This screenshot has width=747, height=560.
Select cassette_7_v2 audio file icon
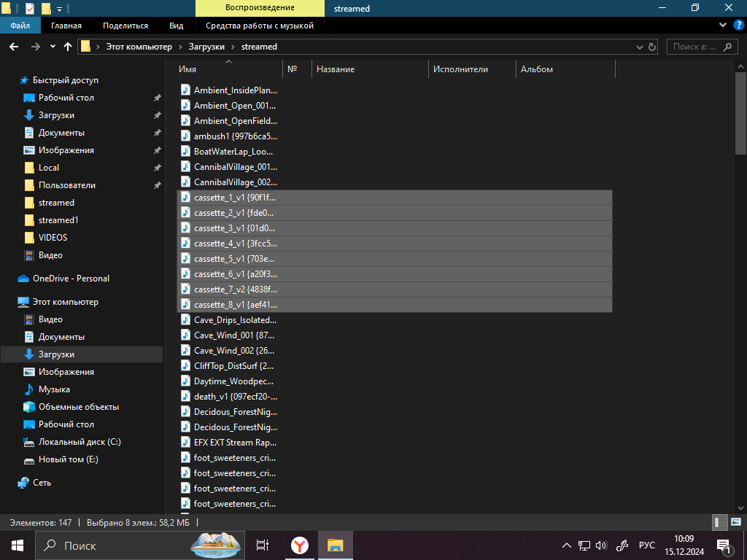point(186,289)
